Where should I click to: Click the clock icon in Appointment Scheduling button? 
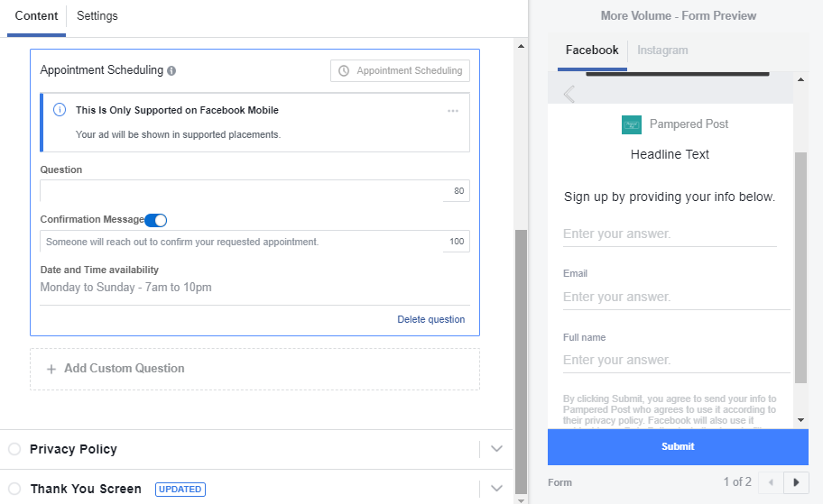coord(344,70)
